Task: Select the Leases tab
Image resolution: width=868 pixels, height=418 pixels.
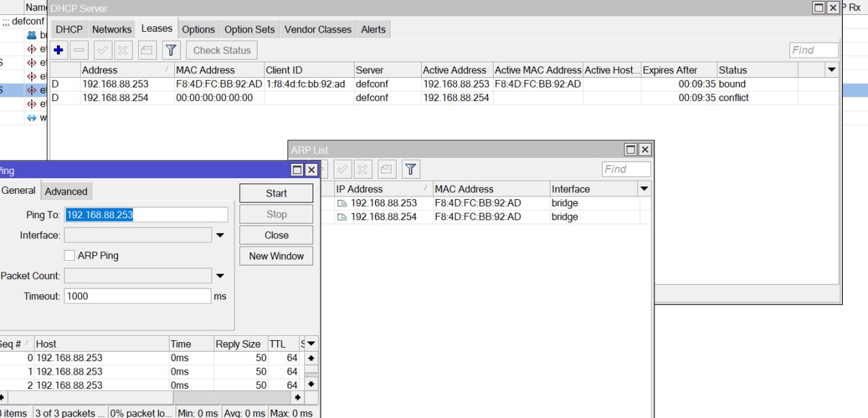Action: (x=157, y=28)
